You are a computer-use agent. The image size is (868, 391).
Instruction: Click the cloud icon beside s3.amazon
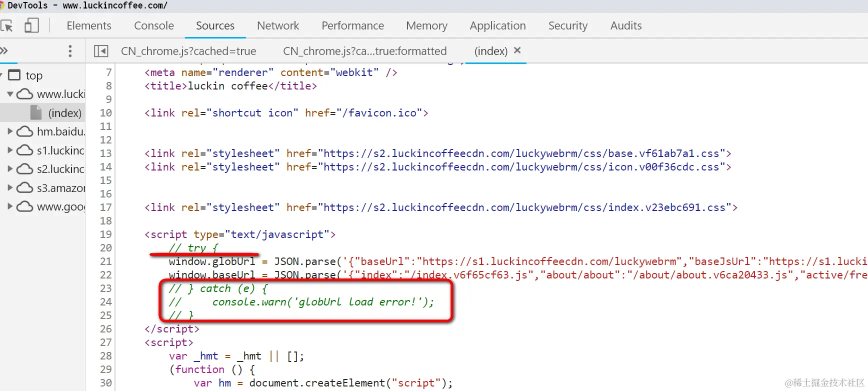25,187
